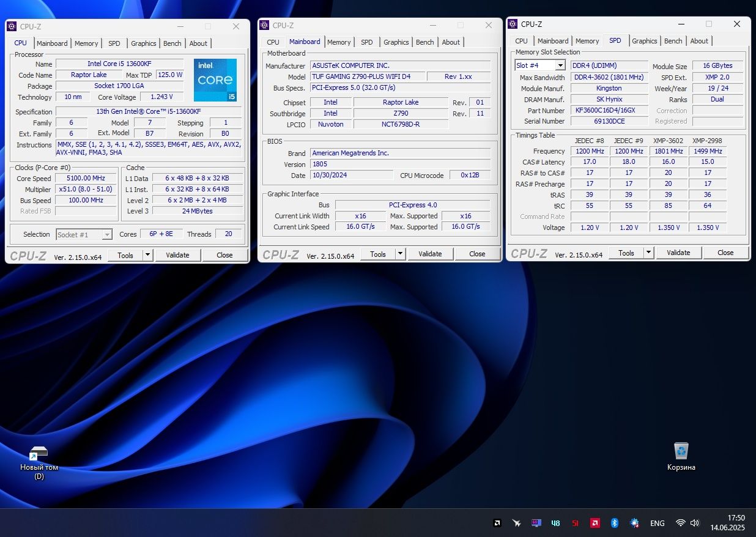The image size is (756, 537).
Task: Switch to CPU tab in the Memory Slot Selection window
Action: [x=521, y=41]
